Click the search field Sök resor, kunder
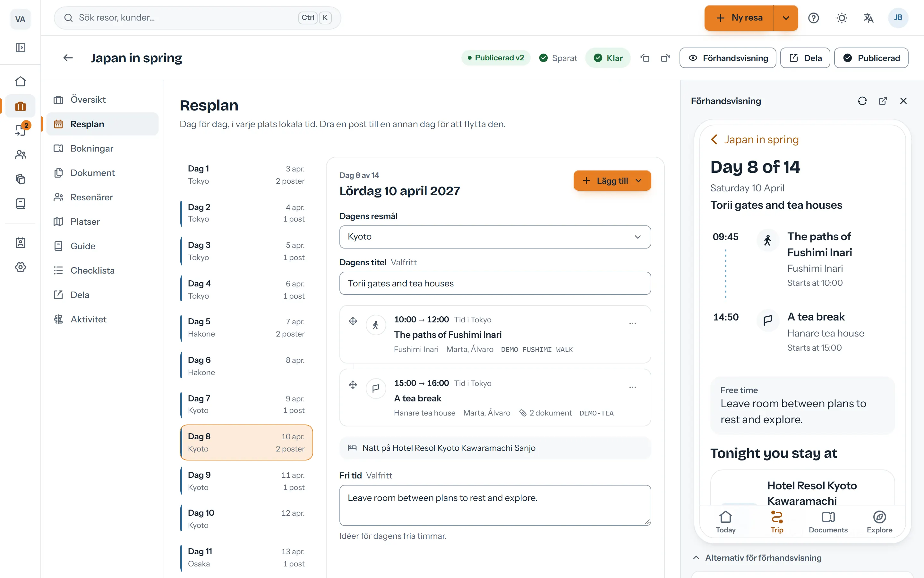This screenshot has width=924, height=578. coord(197,18)
